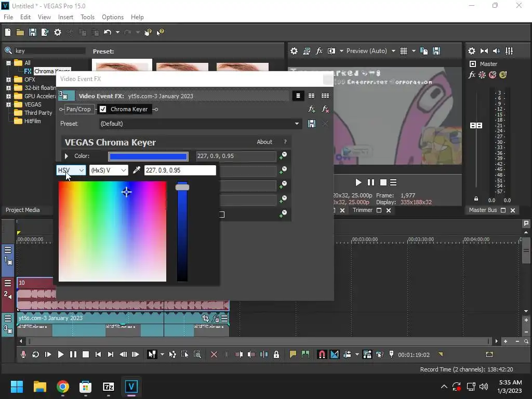532x399 pixels.
Task: Click record microphone button in transport
Action: 23,354
